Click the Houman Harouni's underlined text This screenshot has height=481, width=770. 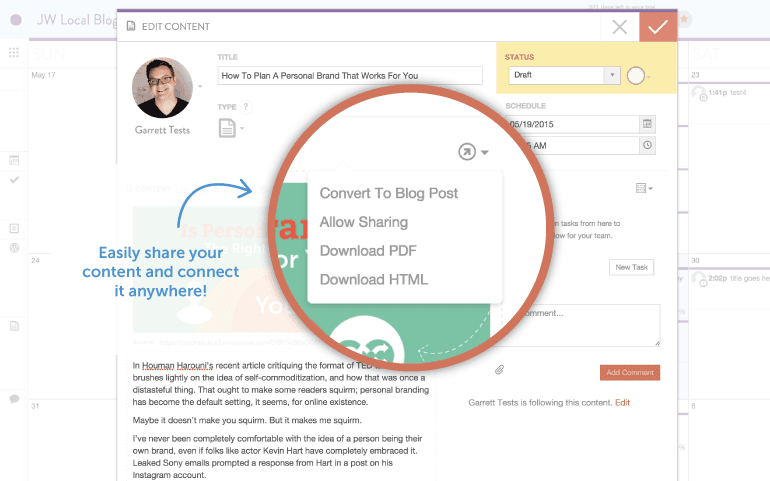(x=178, y=366)
